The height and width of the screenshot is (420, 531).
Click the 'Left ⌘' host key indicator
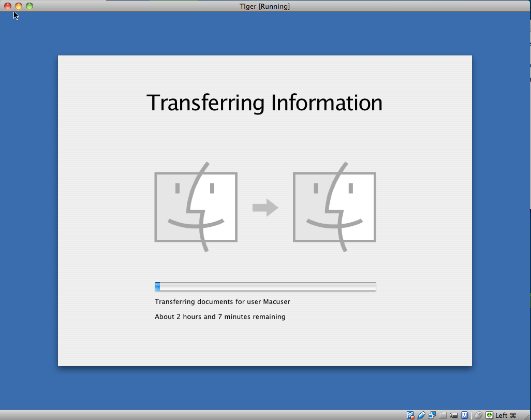(505, 415)
